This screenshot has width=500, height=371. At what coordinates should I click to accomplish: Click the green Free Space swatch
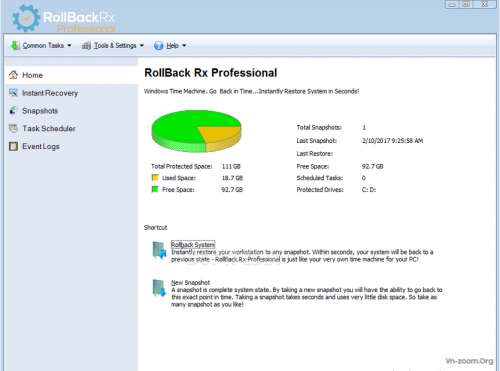155,189
